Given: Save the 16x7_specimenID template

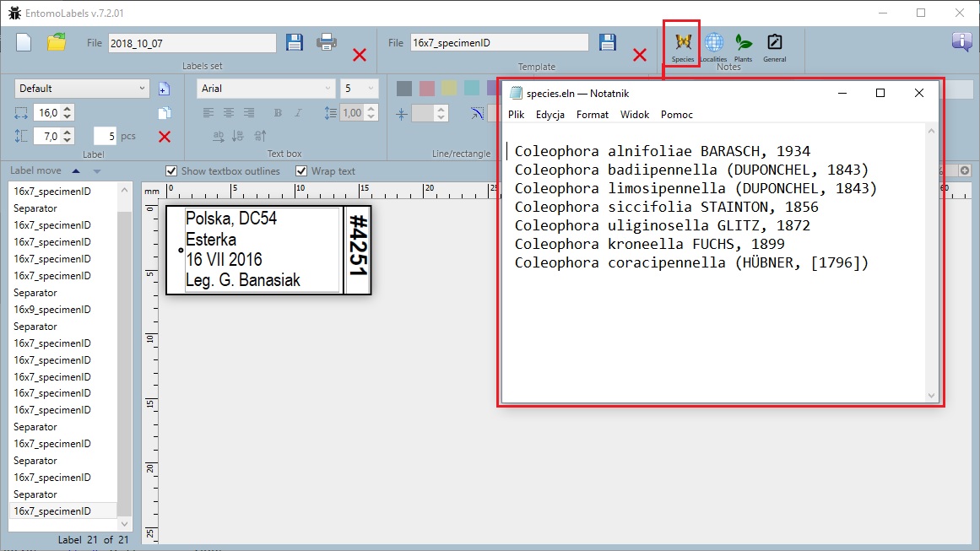Looking at the screenshot, I should click(x=607, y=42).
